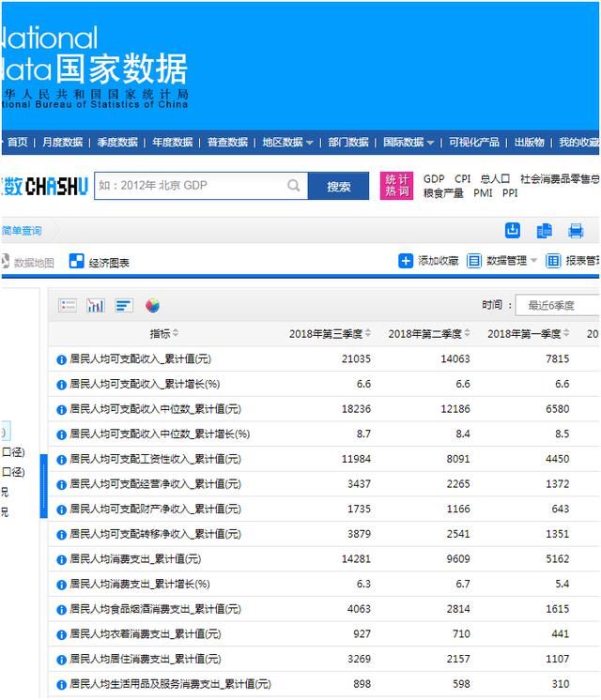The height and width of the screenshot is (700, 601).
Task: Click the PPI hot keyword link
Action: point(510,193)
